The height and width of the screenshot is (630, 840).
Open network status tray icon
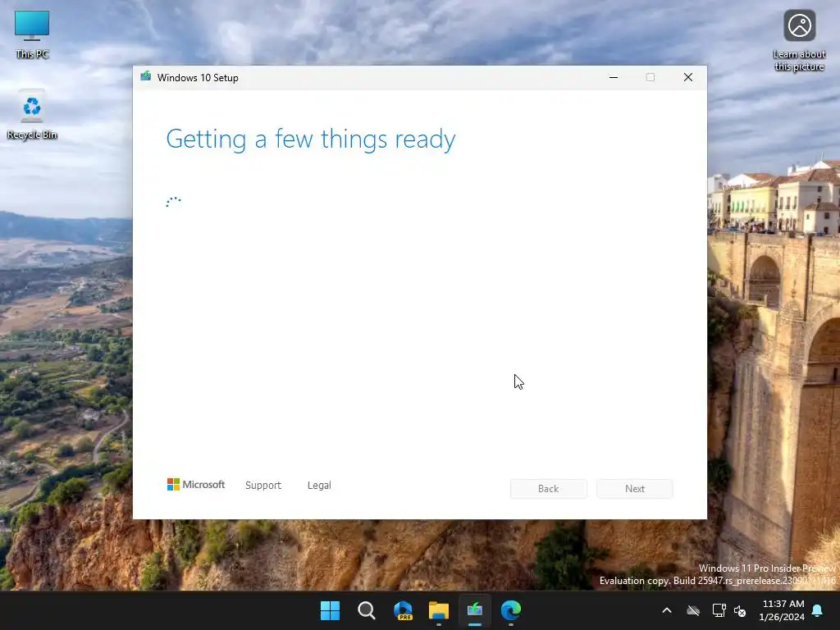pyautogui.click(x=719, y=610)
